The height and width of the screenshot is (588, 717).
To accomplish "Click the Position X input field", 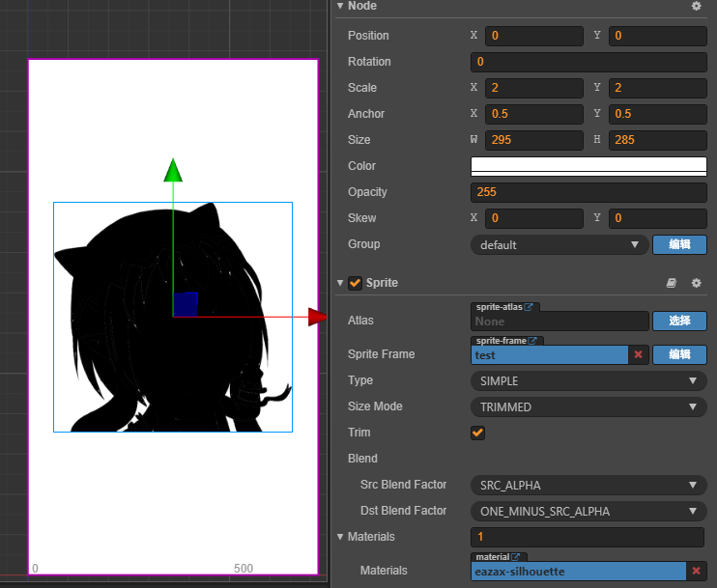I will click(534, 36).
